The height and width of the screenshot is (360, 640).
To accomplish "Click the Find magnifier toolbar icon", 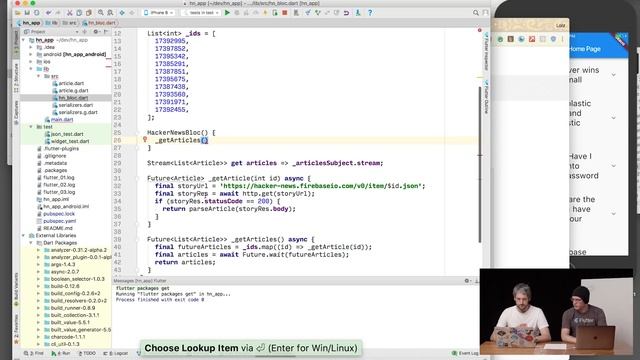I will tap(100, 13).
